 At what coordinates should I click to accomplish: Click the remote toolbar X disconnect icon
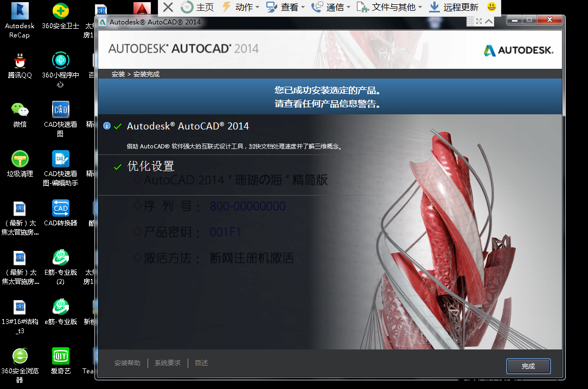(x=168, y=7)
